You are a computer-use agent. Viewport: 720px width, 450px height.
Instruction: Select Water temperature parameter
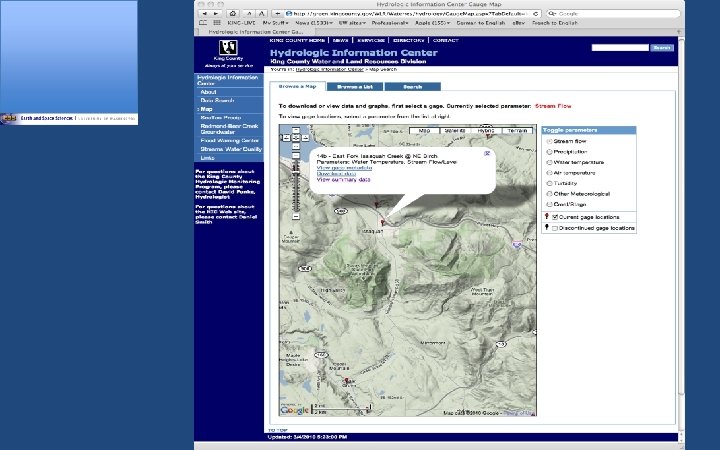coord(549,163)
